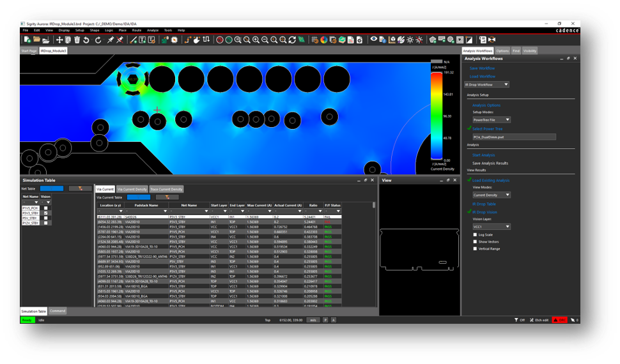Uncheck the P3V3_STBY vision checkbox

(46, 213)
